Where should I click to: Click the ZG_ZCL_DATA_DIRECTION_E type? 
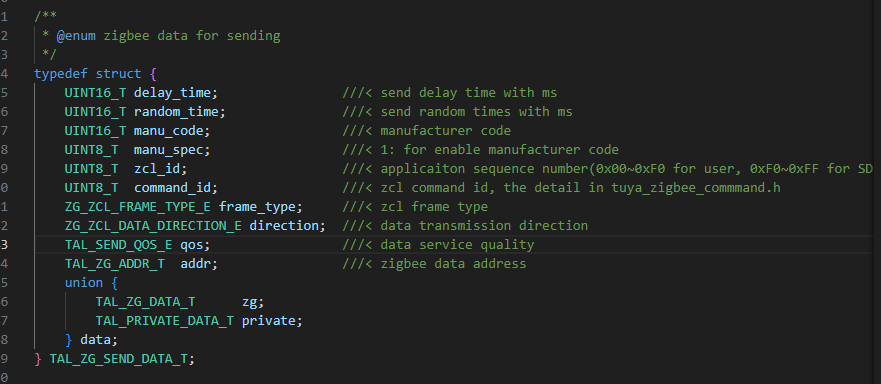click(153, 226)
